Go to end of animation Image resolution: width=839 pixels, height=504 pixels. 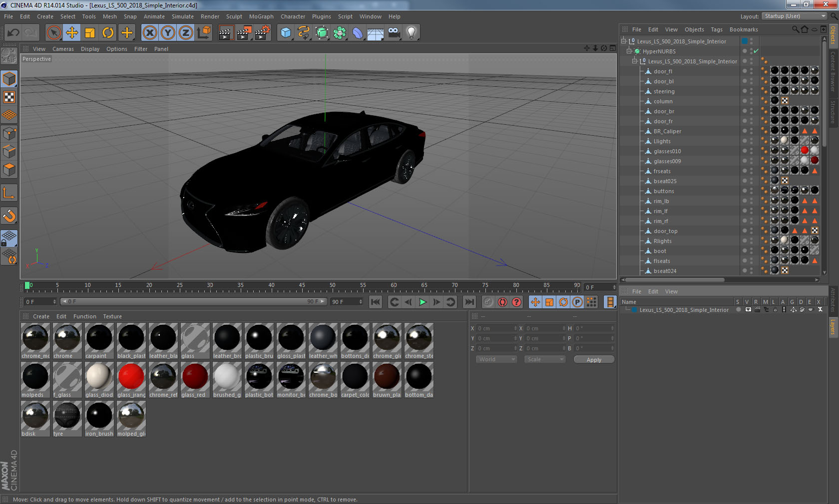tap(469, 302)
